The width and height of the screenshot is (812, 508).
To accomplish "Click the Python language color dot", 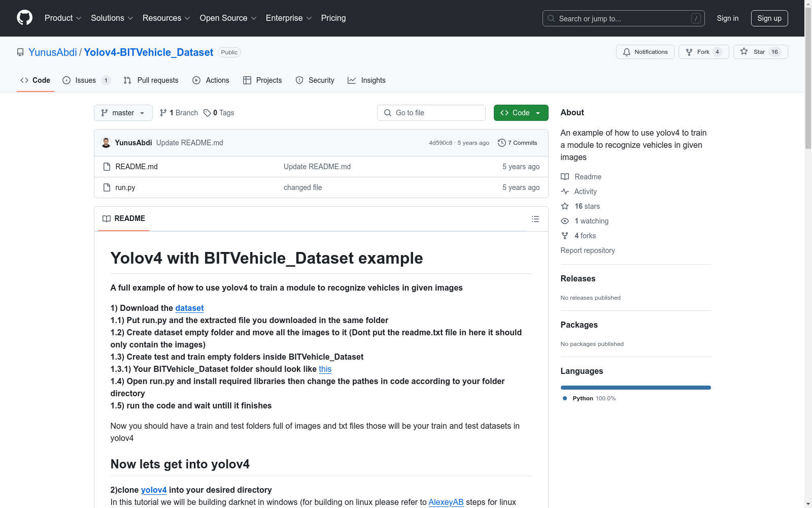I will coord(565,398).
